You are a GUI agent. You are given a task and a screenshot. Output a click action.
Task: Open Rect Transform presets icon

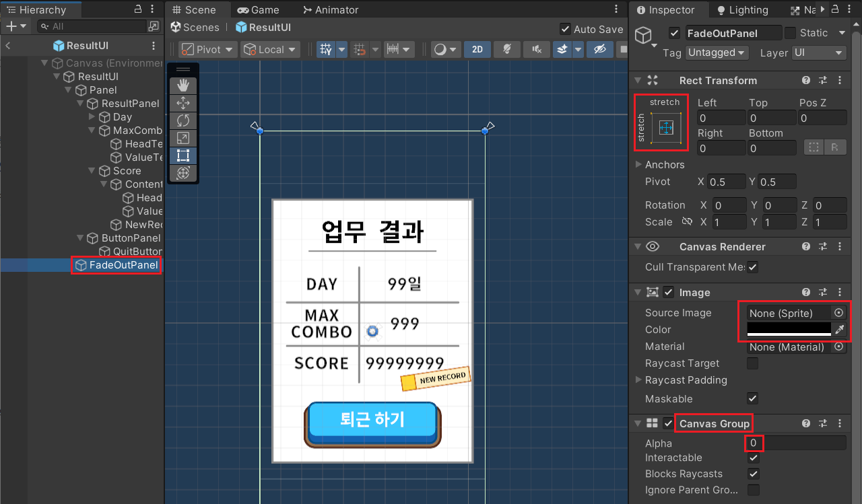point(823,80)
